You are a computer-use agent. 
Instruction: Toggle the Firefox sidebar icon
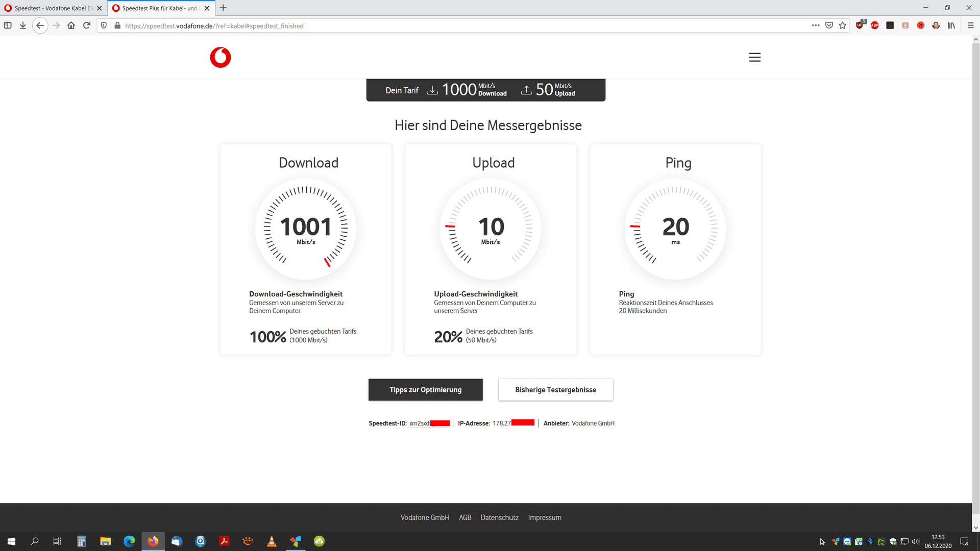coord(8,26)
